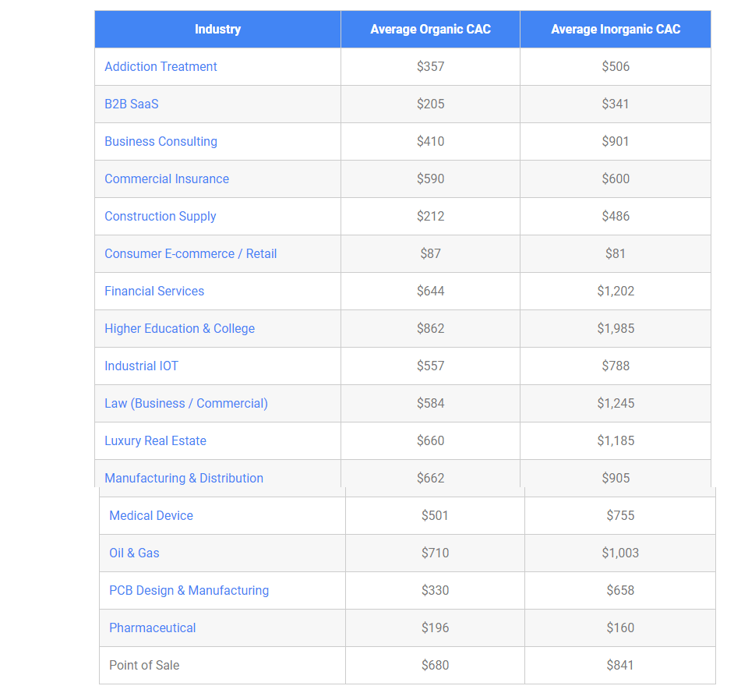734x700 pixels.
Task: Select the Pharmaceutical industry link
Action: tap(152, 628)
